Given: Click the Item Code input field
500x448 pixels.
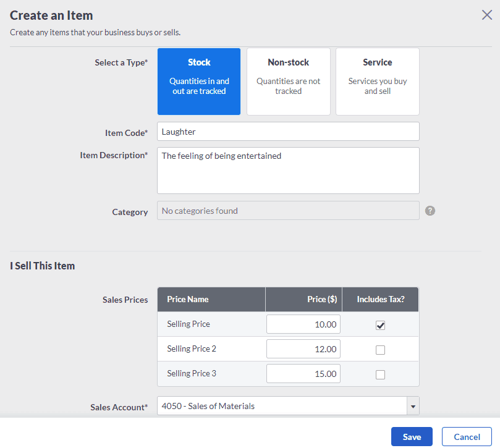Looking at the screenshot, I should point(288,132).
